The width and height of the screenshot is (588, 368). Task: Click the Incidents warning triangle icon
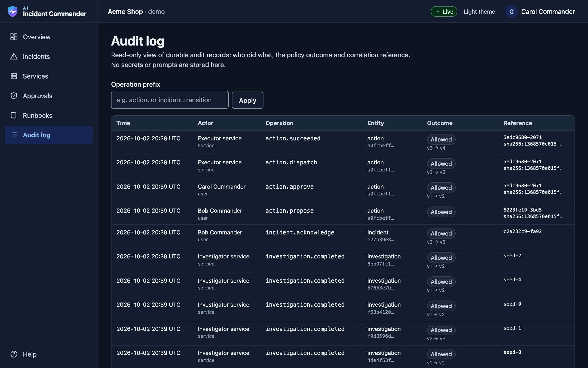point(14,56)
